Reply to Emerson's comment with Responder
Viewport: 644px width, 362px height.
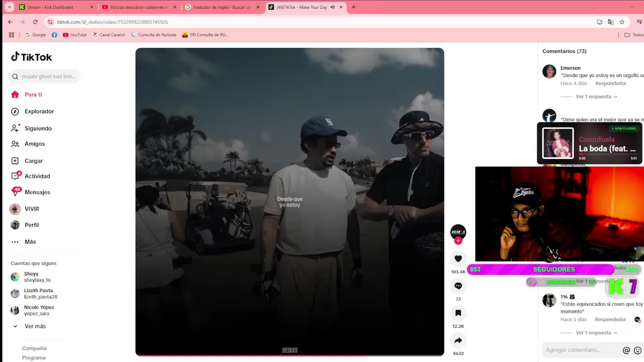[x=611, y=83]
